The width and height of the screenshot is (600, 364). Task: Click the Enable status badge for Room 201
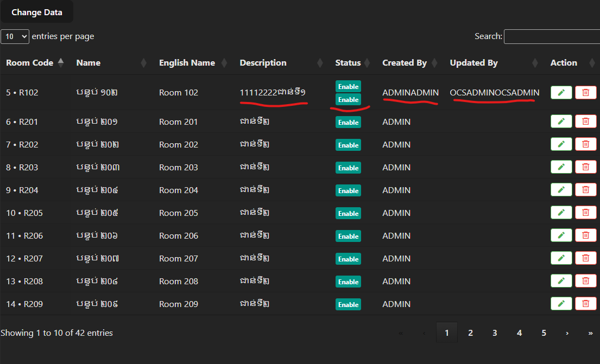[348, 123]
